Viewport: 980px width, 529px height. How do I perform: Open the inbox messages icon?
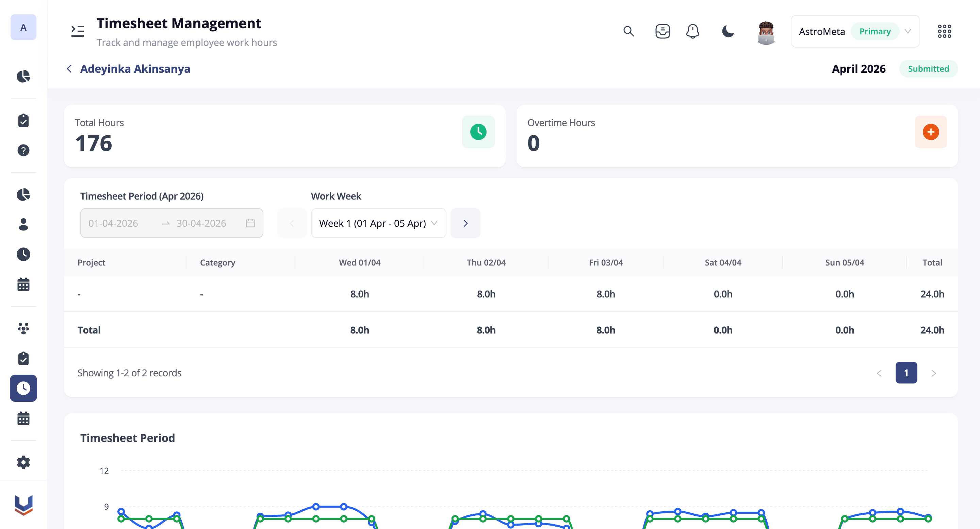point(662,31)
